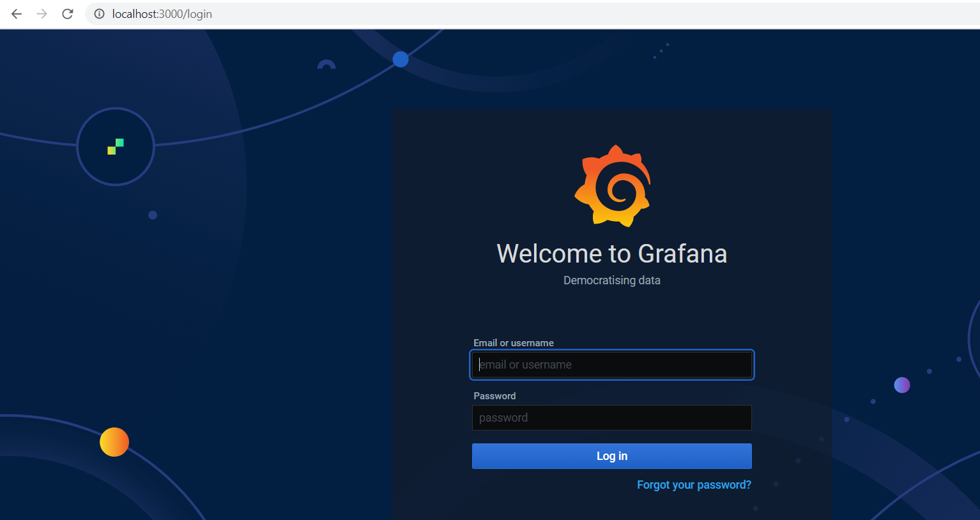Select the email or username field
The image size is (980, 520).
click(611, 364)
